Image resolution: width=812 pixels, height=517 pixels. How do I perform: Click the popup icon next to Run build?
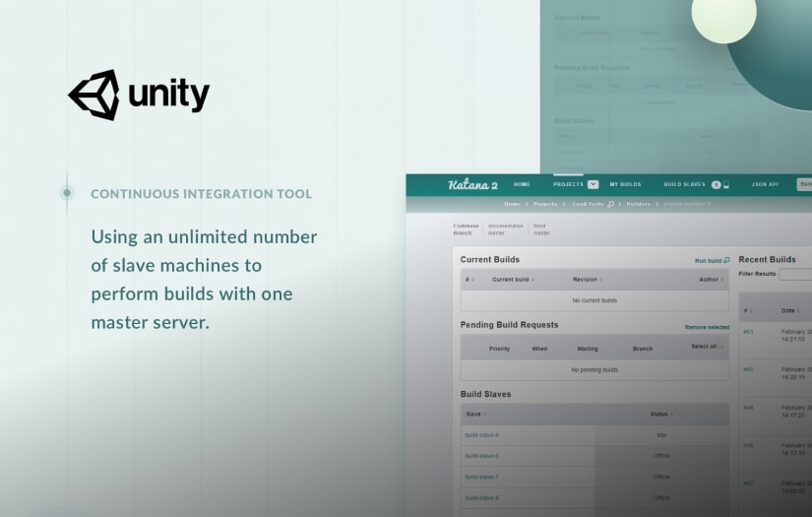[726, 260]
